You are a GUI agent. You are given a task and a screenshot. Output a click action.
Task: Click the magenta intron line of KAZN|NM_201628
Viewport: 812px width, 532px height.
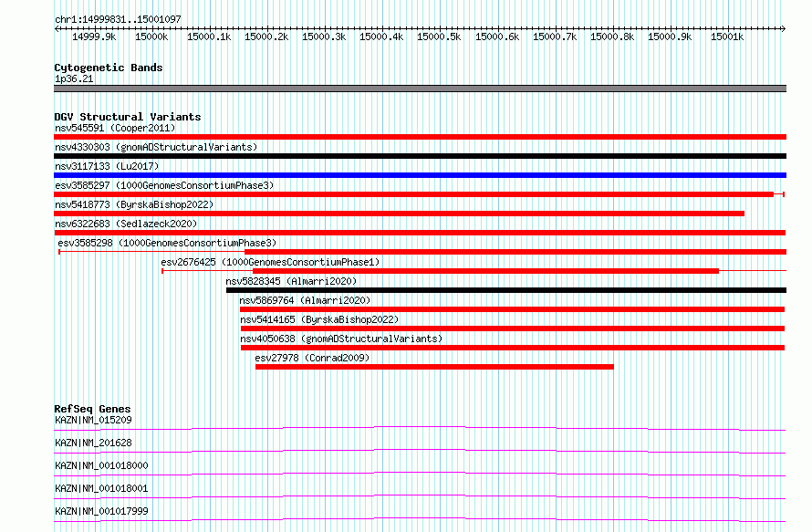[x=420, y=451]
